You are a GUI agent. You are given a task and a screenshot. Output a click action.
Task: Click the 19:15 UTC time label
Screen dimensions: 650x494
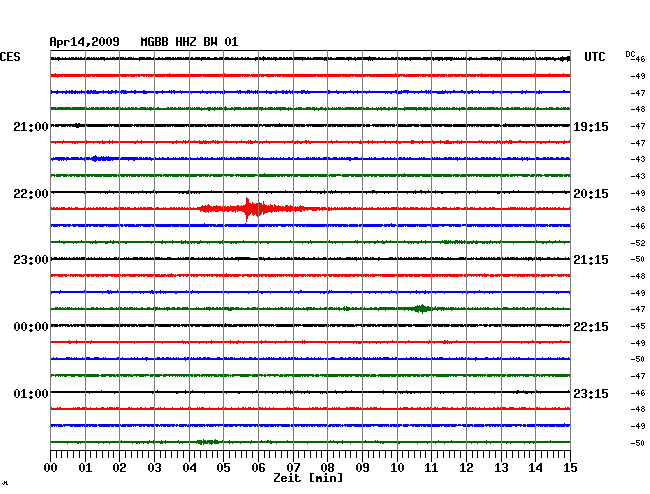pos(591,126)
